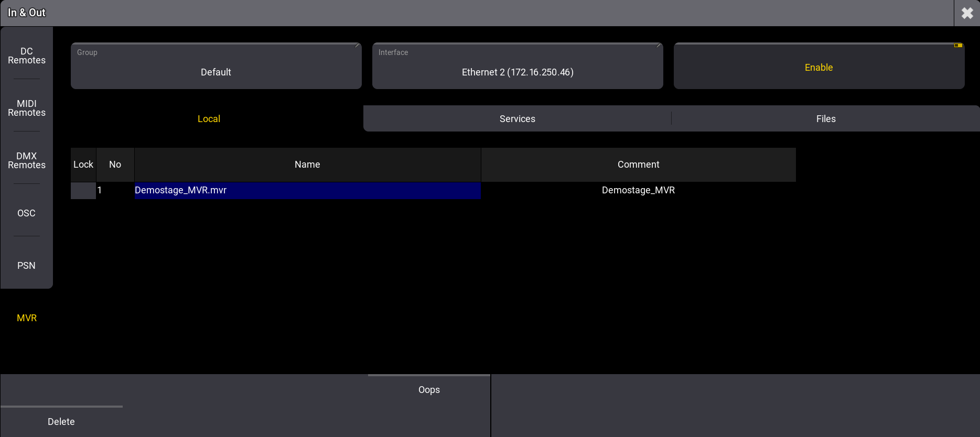Switch to the Services tab
980x437 pixels.
tap(517, 119)
